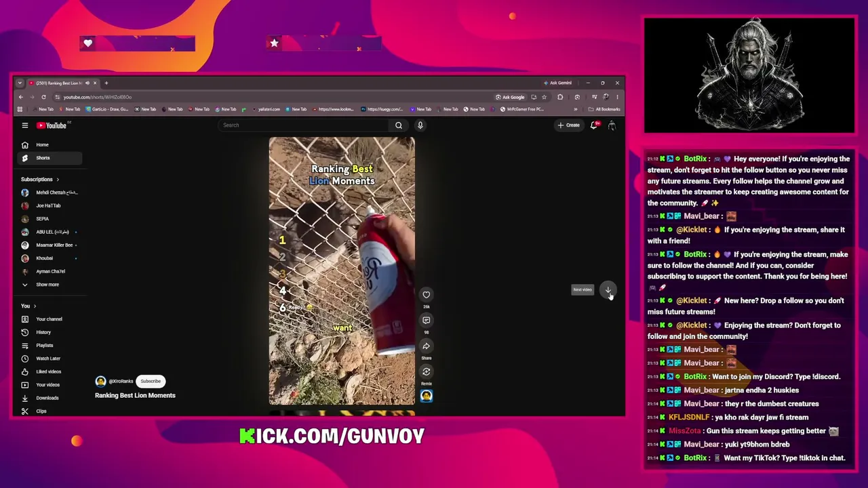Open the sound thumbnail below Remix
The width and height of the screenshot is (868, 488).
(427, 396)
